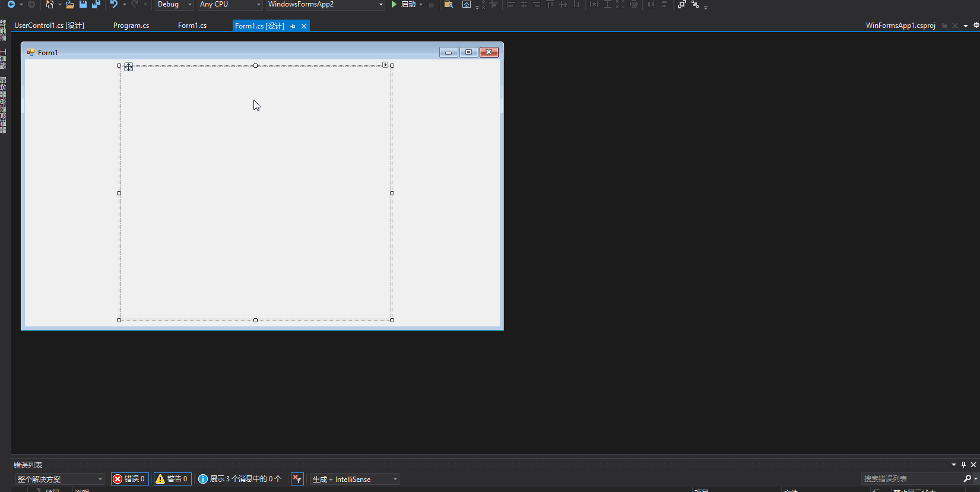Toggle the clear error list filter button
Screen dimensions: 980x492
(297, 479)
